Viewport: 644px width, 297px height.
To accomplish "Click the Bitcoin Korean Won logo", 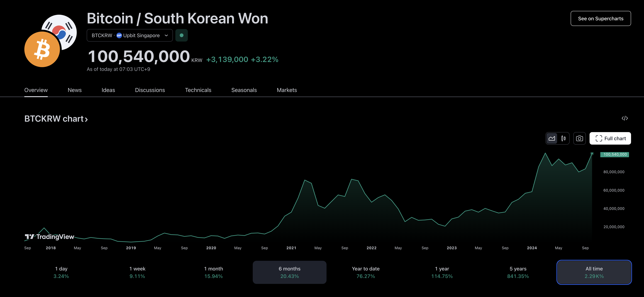I will [50, 41].
